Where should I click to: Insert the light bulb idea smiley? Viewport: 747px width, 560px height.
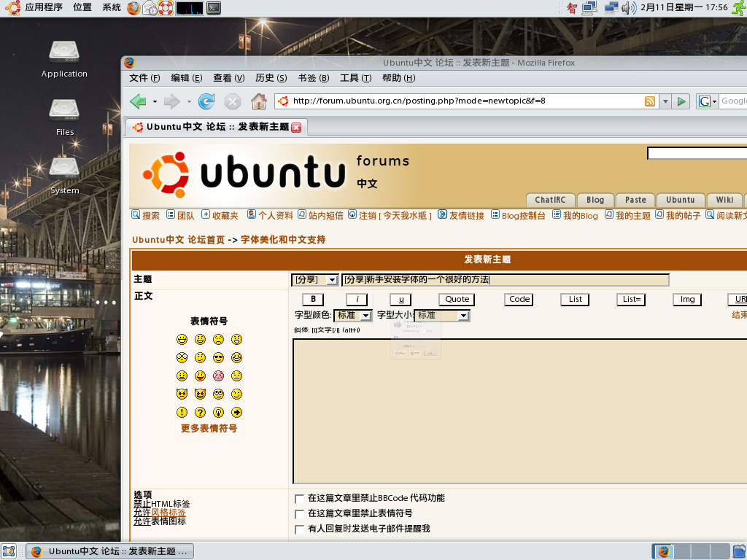click(218, 413)
